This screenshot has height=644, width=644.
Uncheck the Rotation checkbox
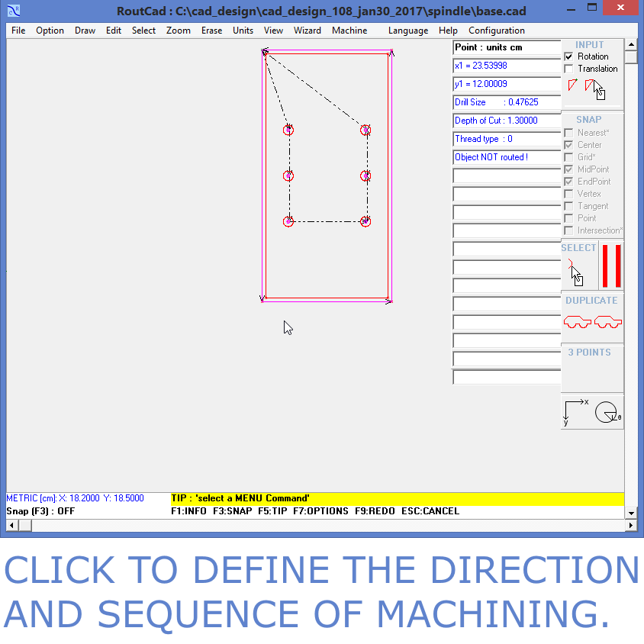click(568, 56)
